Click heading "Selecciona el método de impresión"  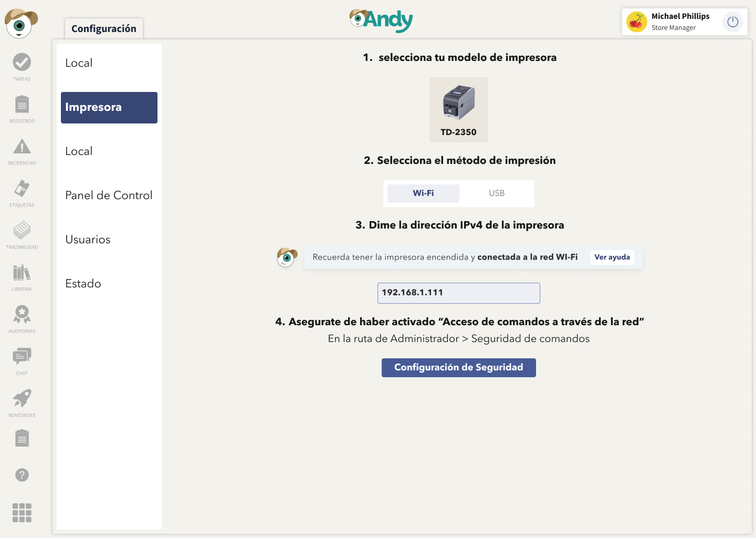click(459, 161)
